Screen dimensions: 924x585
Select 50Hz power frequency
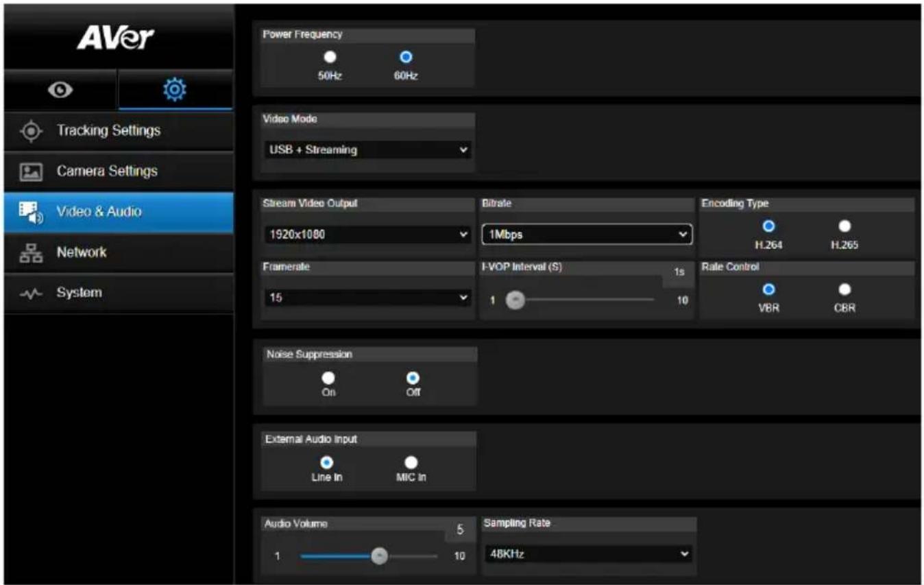coord(329,58)
